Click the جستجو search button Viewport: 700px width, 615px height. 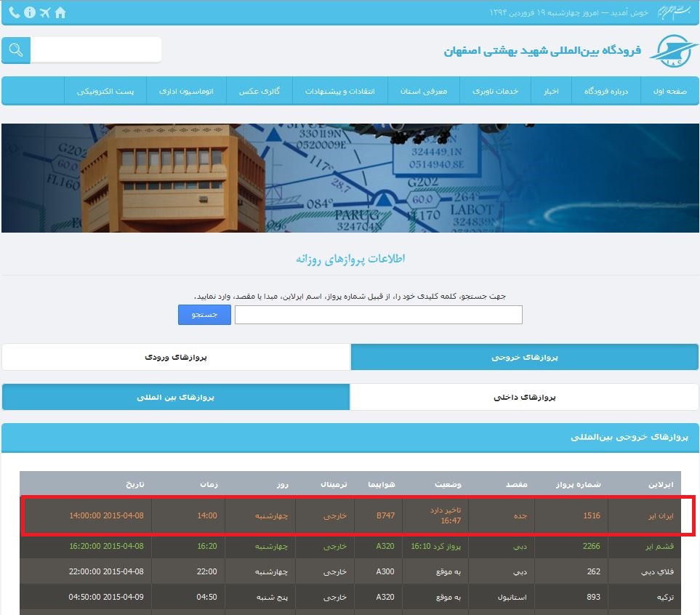click(x=204, y=314)
